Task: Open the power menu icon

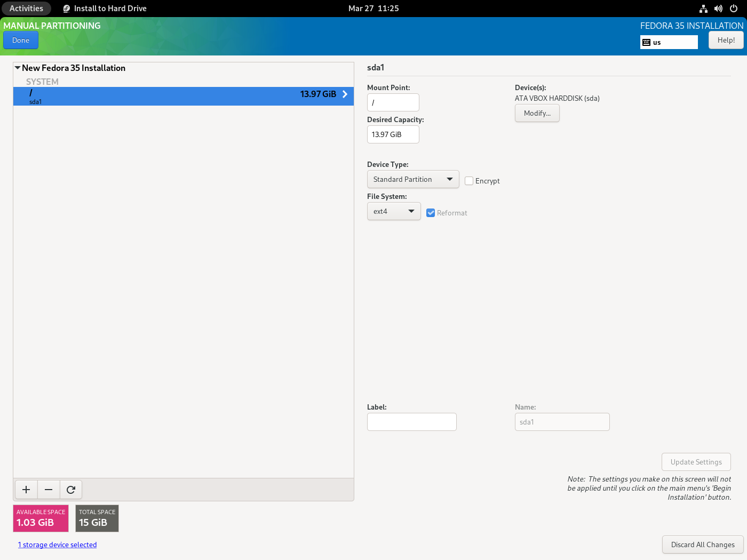Action: click(734, 9)
